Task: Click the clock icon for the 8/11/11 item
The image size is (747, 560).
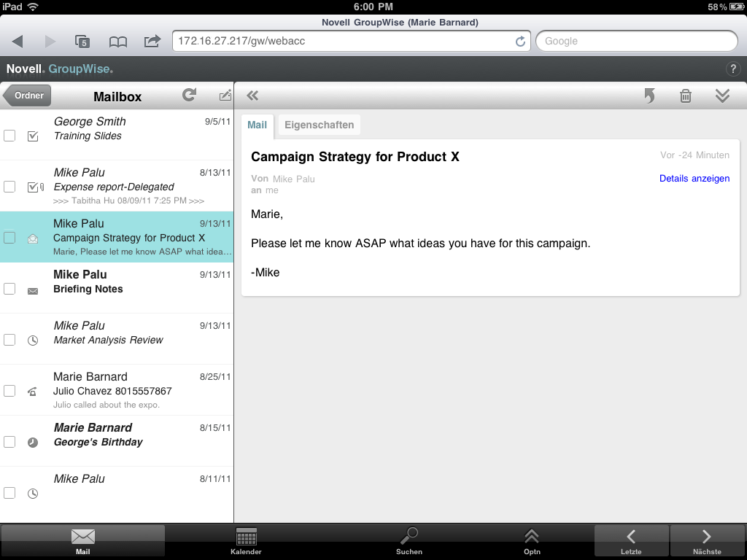Action: 33,494
